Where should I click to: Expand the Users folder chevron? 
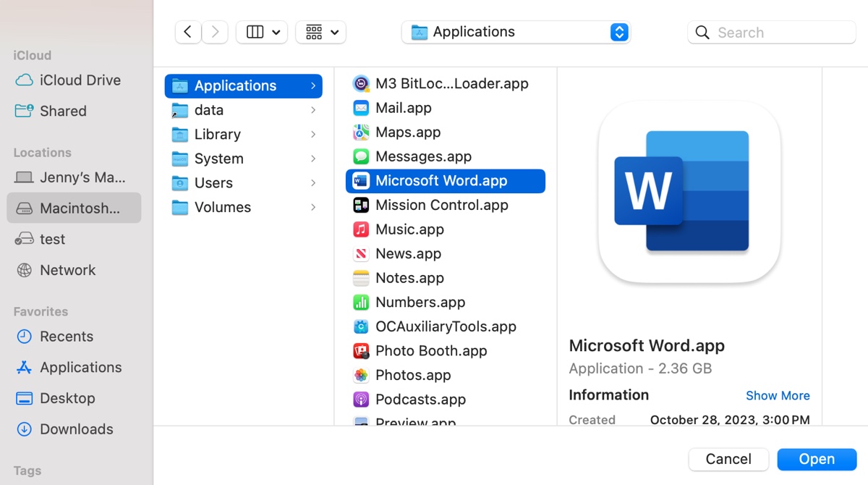pos(313,183)
